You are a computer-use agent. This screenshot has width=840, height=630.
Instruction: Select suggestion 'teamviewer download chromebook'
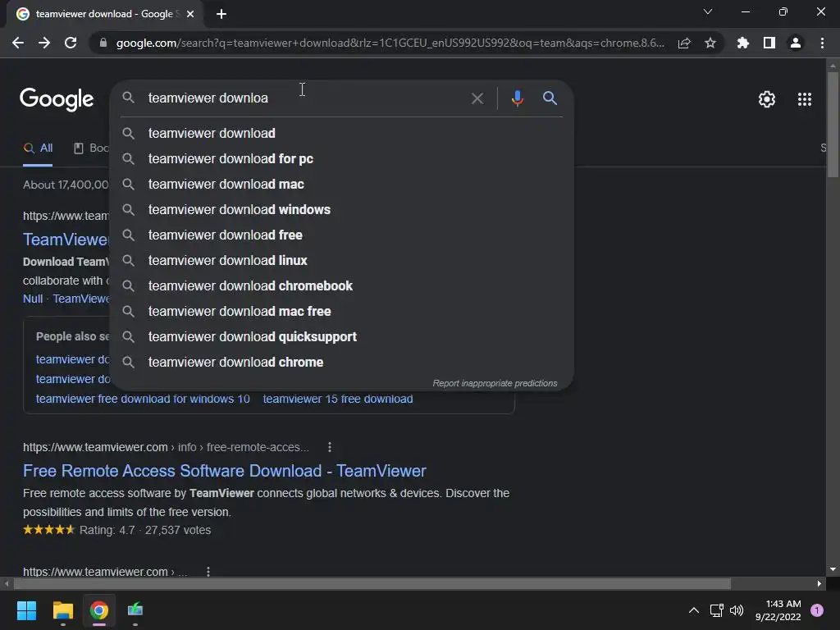342,286
